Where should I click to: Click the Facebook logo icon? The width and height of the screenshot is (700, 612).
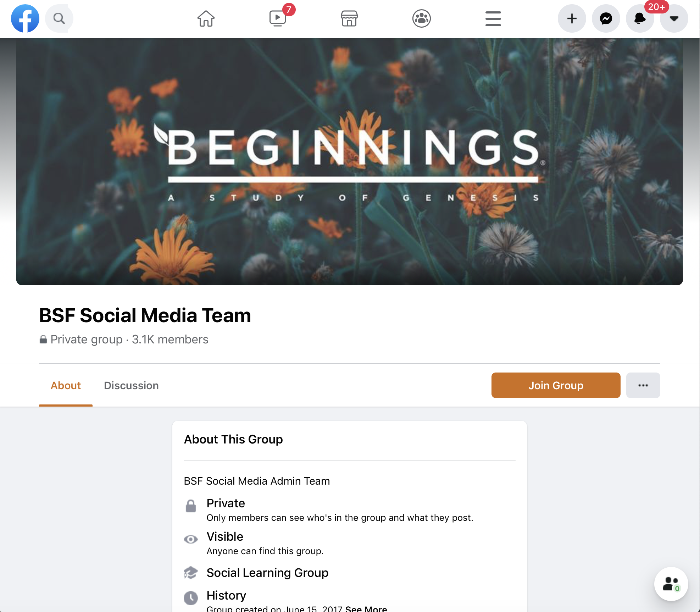coord(25,18)
